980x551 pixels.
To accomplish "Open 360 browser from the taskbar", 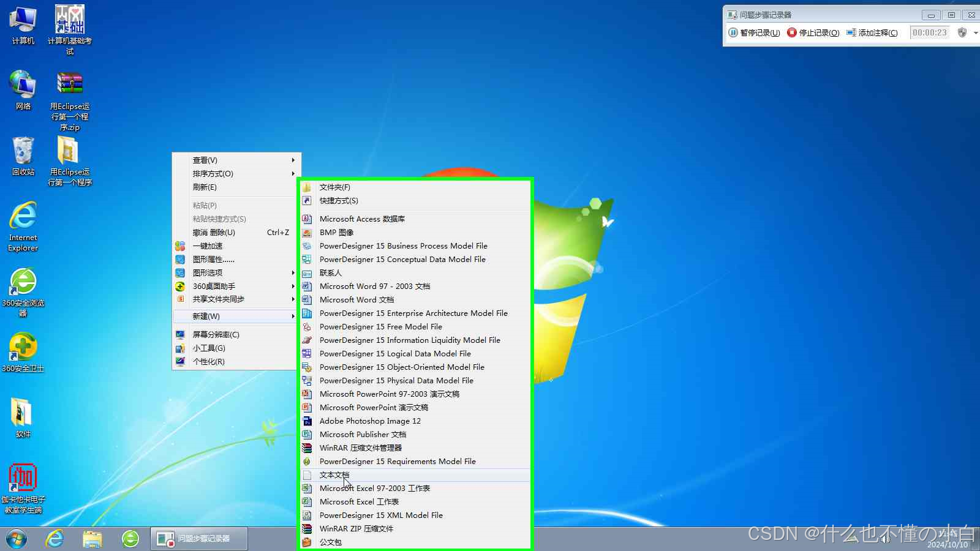I will click(130, 539).
